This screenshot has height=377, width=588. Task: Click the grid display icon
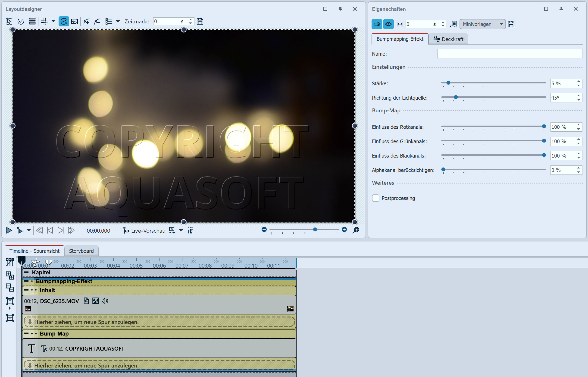click(x=44, y=22)
